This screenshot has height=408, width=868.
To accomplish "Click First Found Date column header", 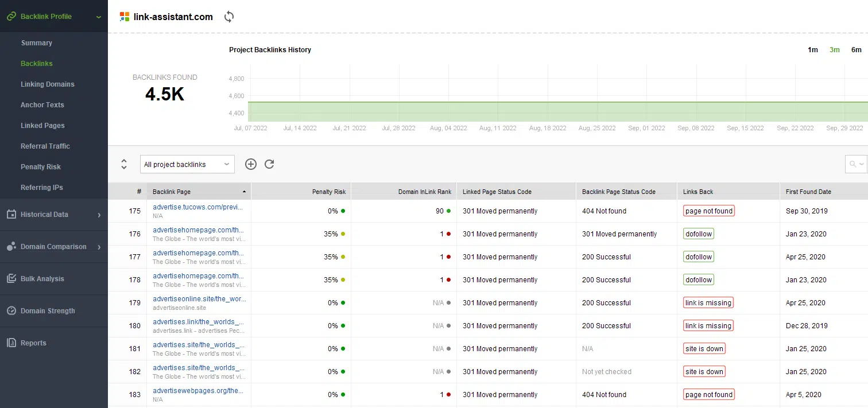I will tap(823, 192).
